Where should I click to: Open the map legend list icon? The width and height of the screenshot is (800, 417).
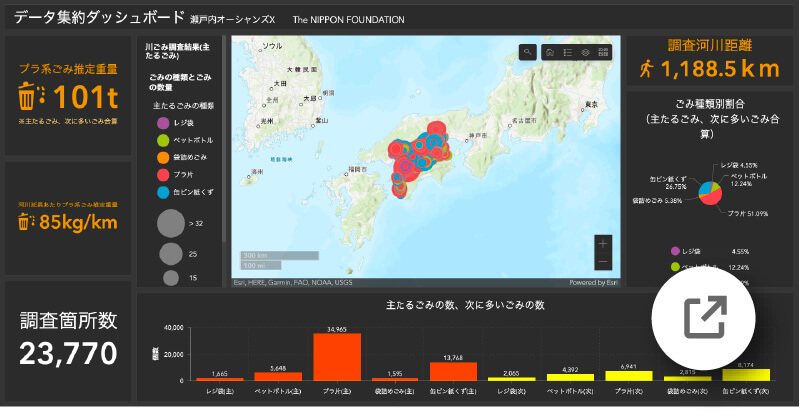click(x=567, y=52)
